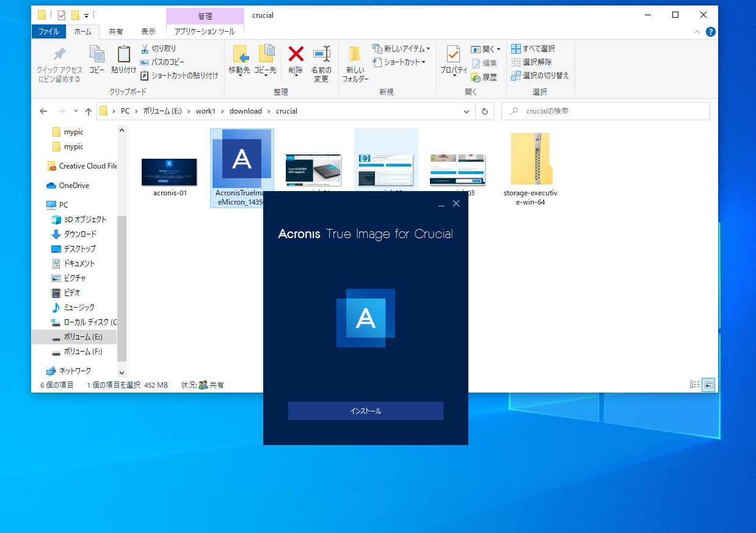Click 履歴 history icon in ribbon
Screen dimensions: 756x533
[x=484, y=78]
